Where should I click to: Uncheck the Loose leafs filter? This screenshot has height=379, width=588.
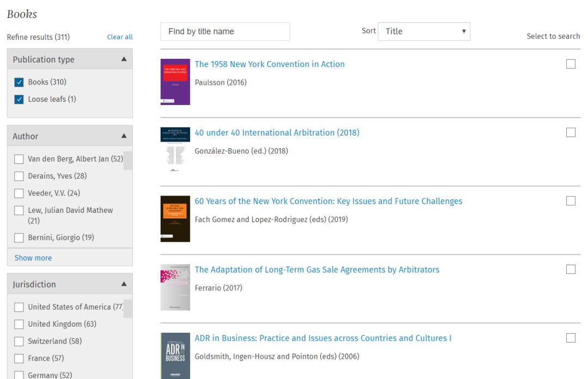pyautogui.click(x=19, y=99)
